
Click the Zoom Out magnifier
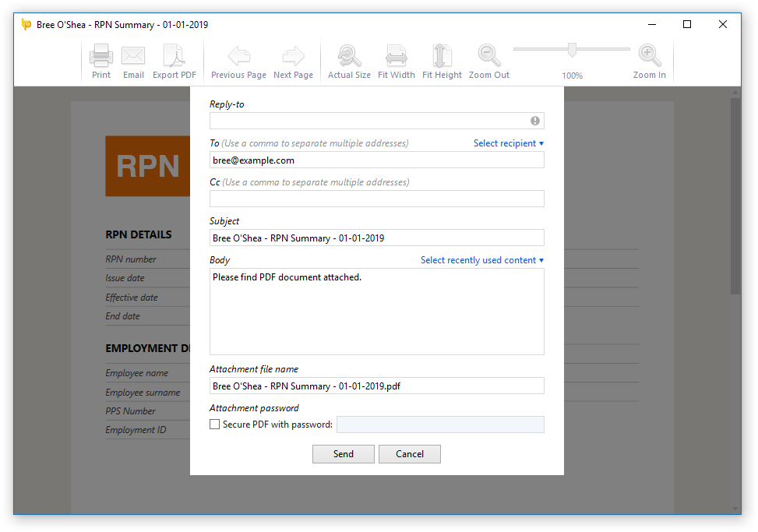[x=488, y=55]
